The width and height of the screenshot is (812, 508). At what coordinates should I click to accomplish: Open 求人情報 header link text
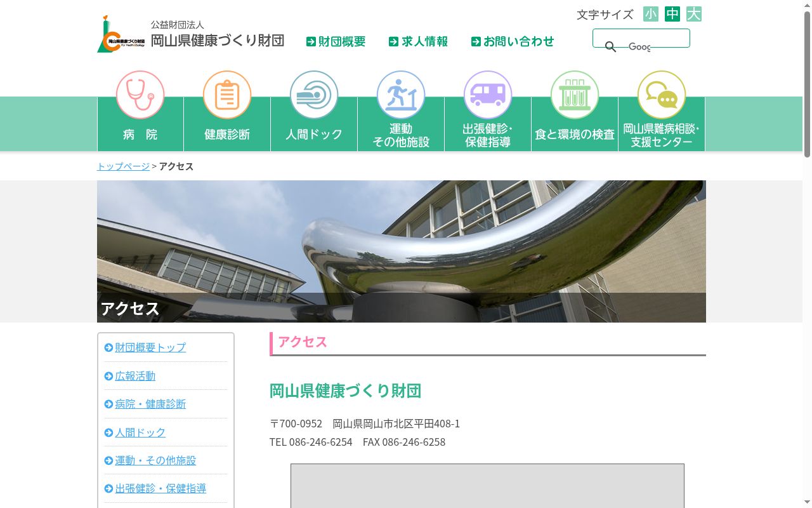coord(424,41)
